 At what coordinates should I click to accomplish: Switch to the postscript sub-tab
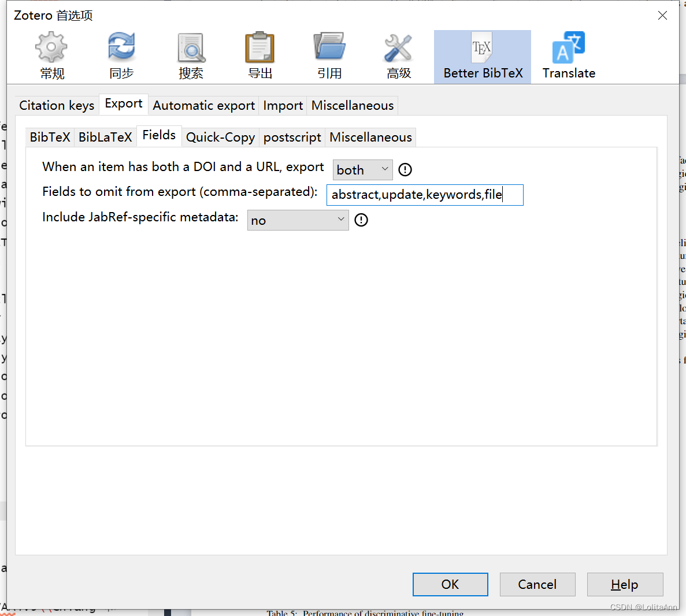[x=292, y=138]
